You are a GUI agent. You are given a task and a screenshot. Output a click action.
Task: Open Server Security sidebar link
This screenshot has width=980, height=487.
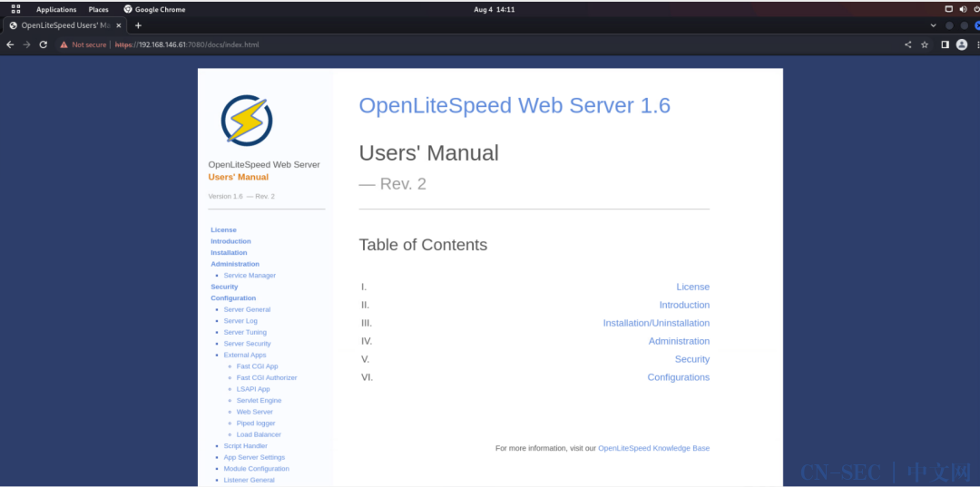247,344
